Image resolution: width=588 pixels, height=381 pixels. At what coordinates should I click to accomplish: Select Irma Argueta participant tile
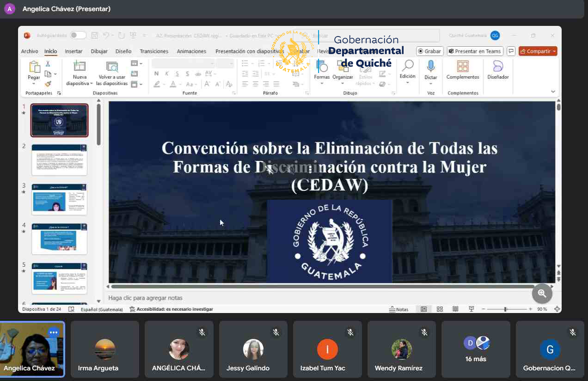tap(105, 349)
